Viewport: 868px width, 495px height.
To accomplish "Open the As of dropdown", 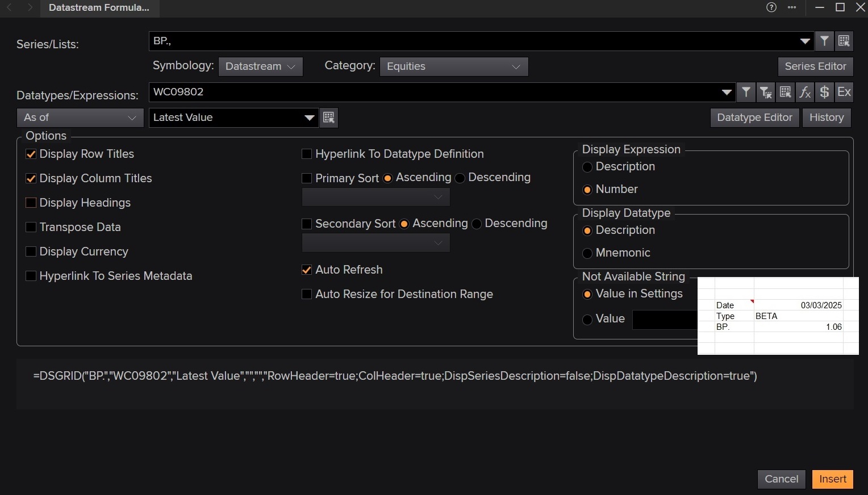I will (80, 118).
